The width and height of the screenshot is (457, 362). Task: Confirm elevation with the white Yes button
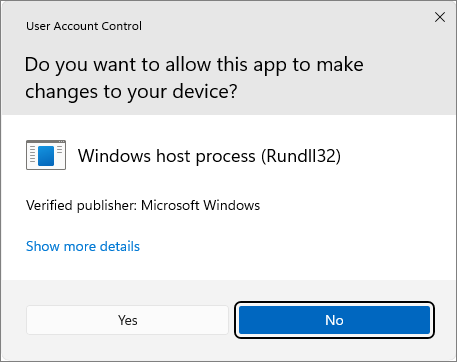click(x=127, y=320)
